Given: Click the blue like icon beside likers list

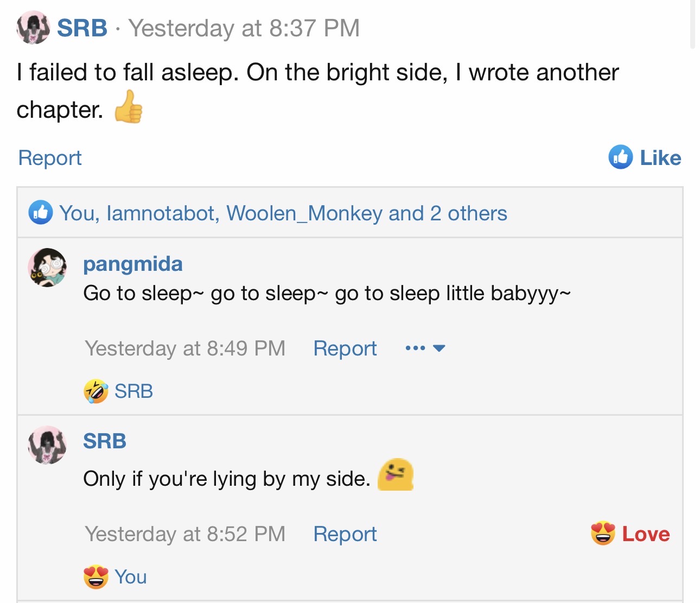Looking at the screenshot, I should tap(41, 213).
